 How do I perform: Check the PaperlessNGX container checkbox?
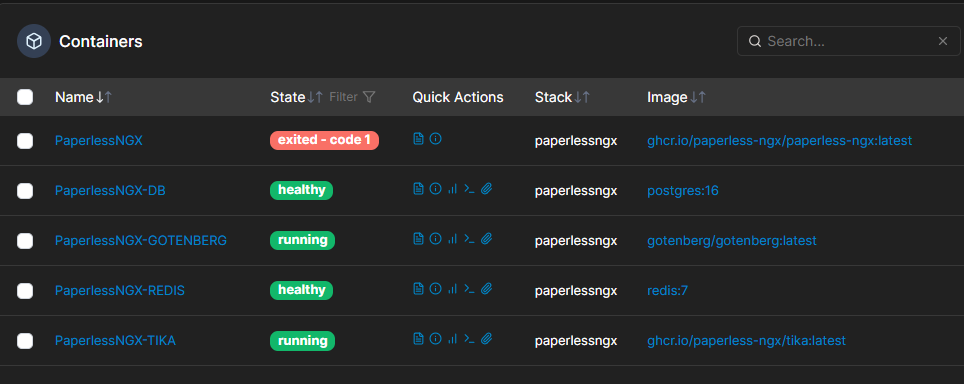click(x=25, y=141)
